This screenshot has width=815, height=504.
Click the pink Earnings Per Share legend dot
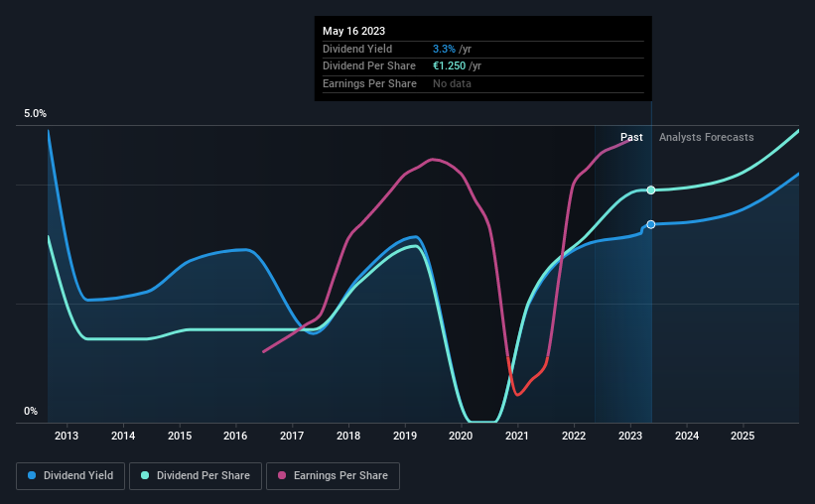tap(282, 475)
